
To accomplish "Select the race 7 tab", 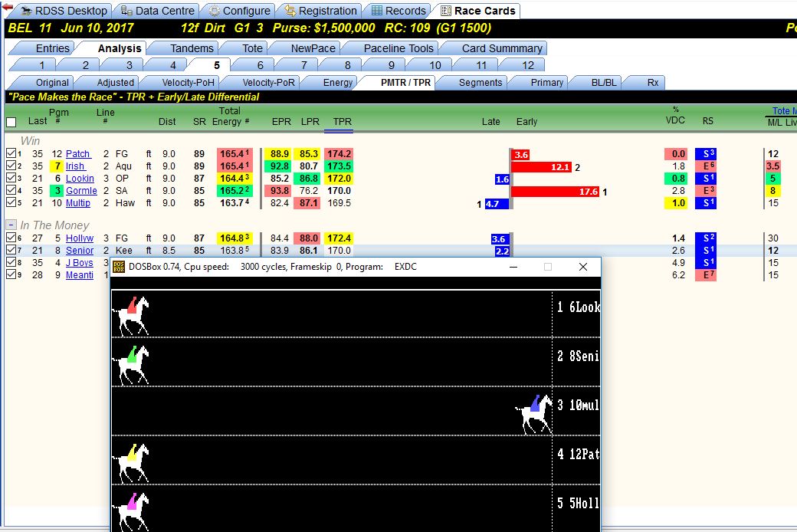I will (304, 65).
